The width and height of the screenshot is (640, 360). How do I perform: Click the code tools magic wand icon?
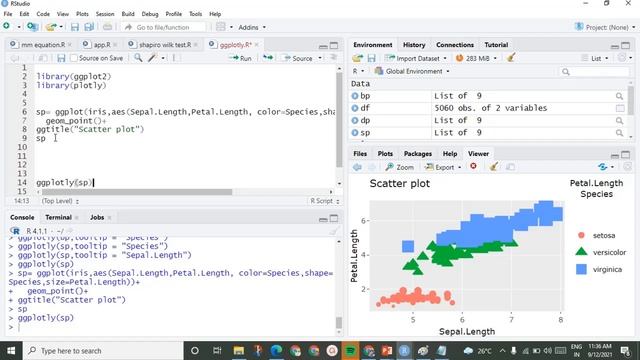(153, 58)
